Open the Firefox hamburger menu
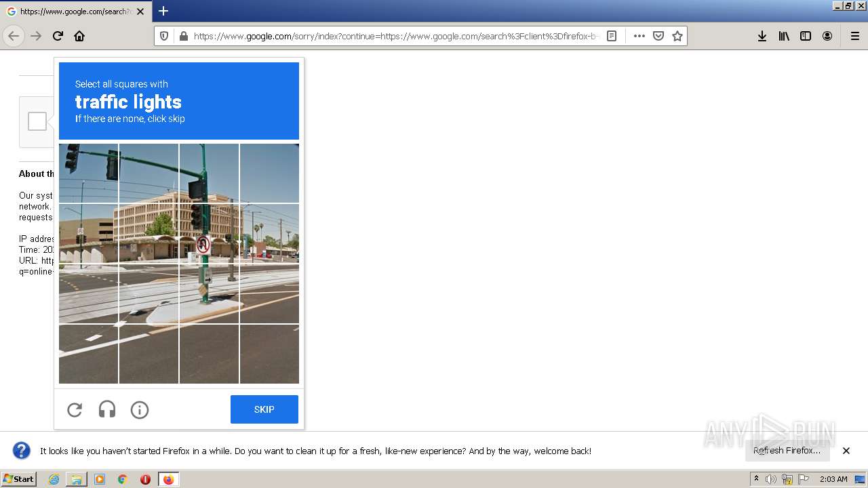 [854, 36]
